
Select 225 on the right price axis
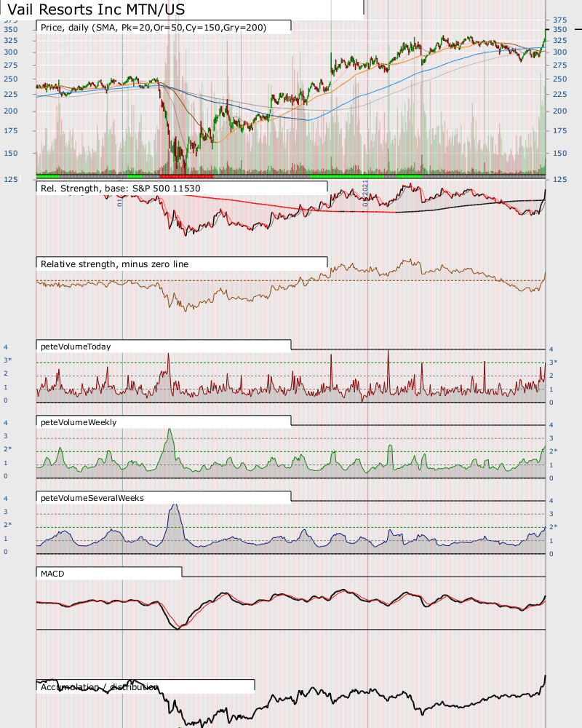pos(559,94)
